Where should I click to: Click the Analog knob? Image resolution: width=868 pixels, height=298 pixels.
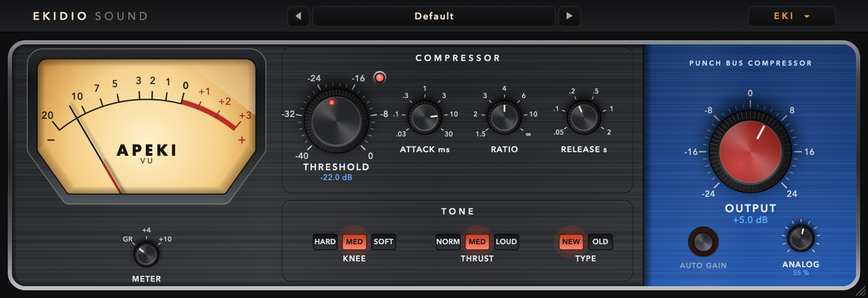(x=801, y=239)
